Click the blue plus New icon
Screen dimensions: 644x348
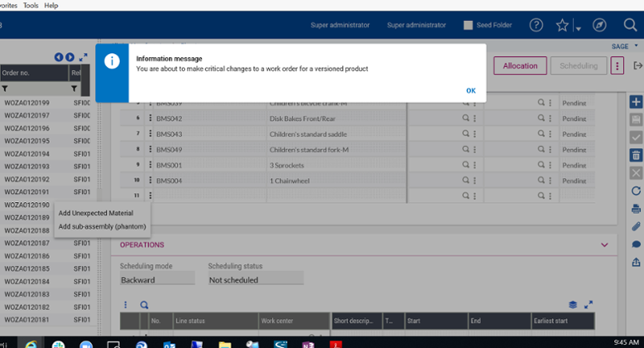point(636,102)
